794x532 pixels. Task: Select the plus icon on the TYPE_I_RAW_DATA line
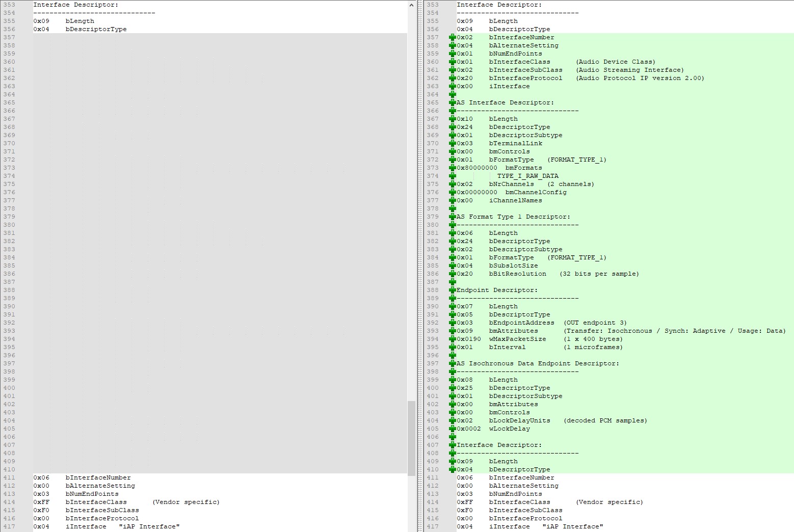452,176
